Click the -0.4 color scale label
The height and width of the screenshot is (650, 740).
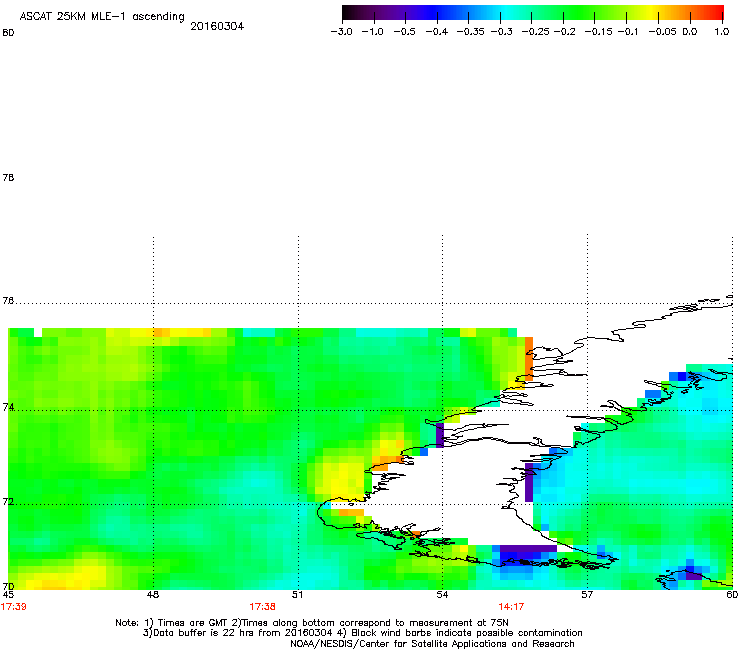tap(437, 32)
